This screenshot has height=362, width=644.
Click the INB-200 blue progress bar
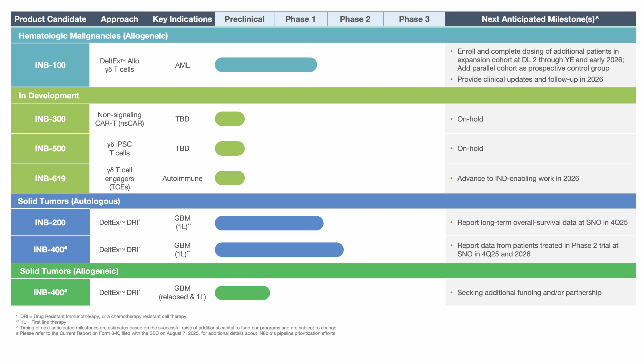pos(269,223)
